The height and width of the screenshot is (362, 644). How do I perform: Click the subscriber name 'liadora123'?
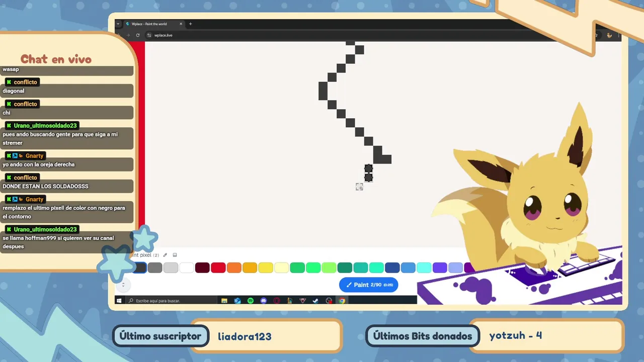(245, 336)
